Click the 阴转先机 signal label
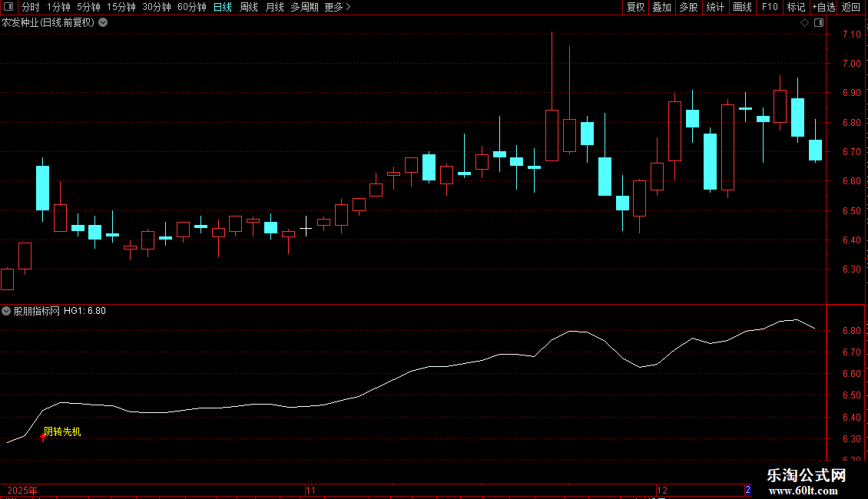868x499 pixels. (x=62, y=431)
